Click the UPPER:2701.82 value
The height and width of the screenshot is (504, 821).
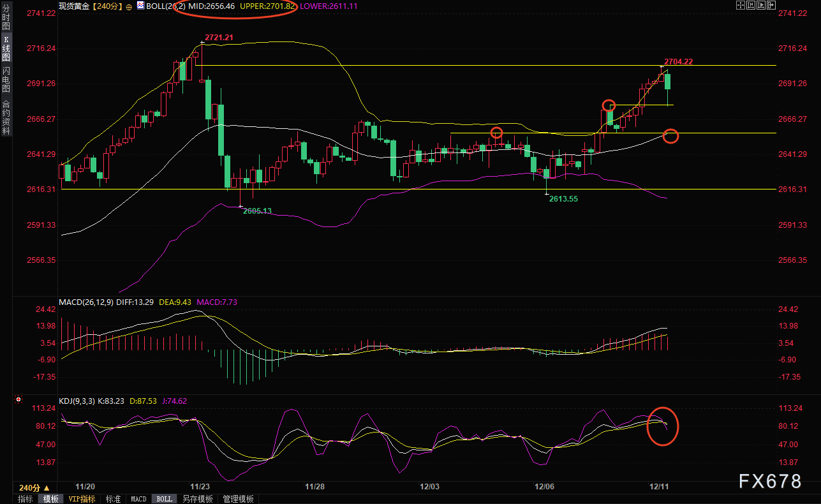267,6
